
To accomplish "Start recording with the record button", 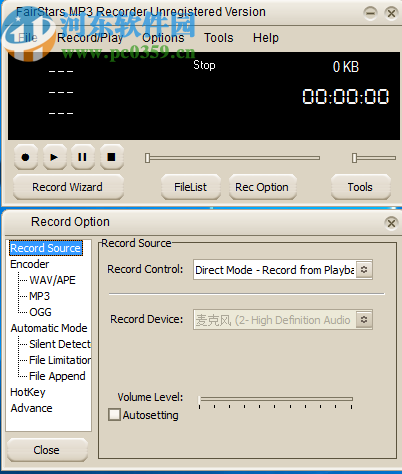I will (x=25, y=157).
